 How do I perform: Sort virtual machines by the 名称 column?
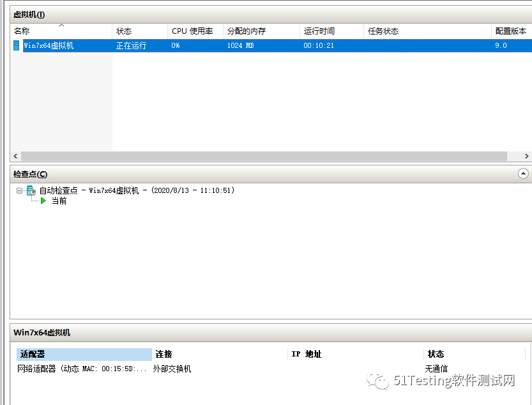pyautogui.click(x=61, y=30)
